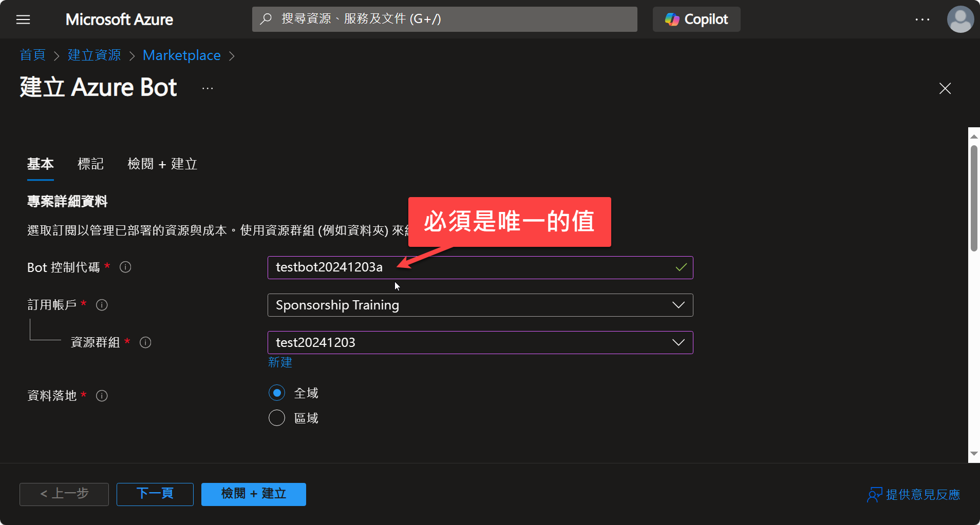The width and height of the screenshot is (980, 525).
Task: Click 新建 link under resource group
Action: point(280,362)
